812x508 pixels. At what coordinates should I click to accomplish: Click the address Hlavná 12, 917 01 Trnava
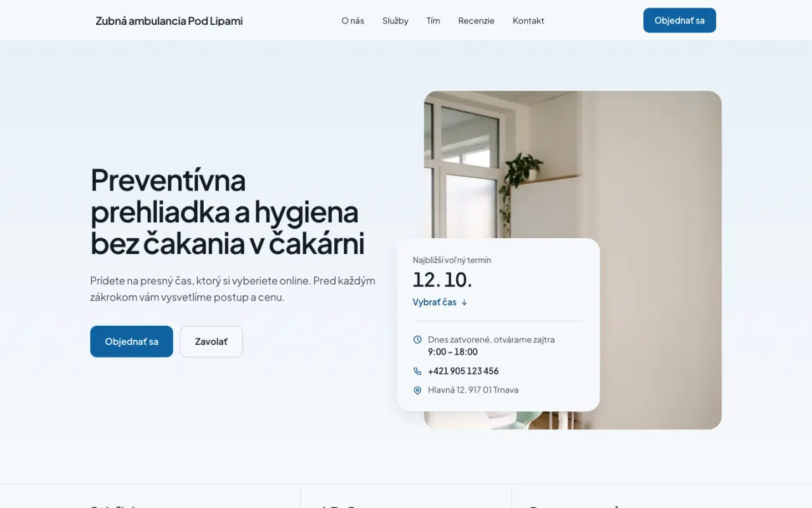click(x=473, y=390)
